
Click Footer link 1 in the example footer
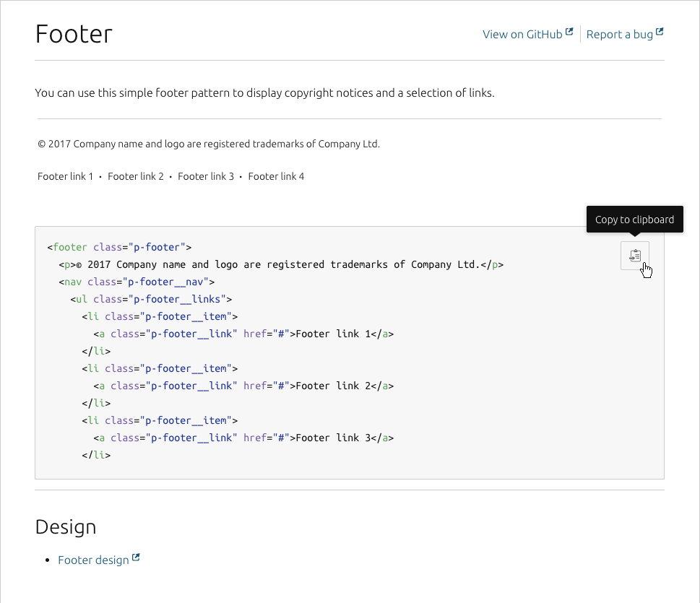(x=65, y=175)
